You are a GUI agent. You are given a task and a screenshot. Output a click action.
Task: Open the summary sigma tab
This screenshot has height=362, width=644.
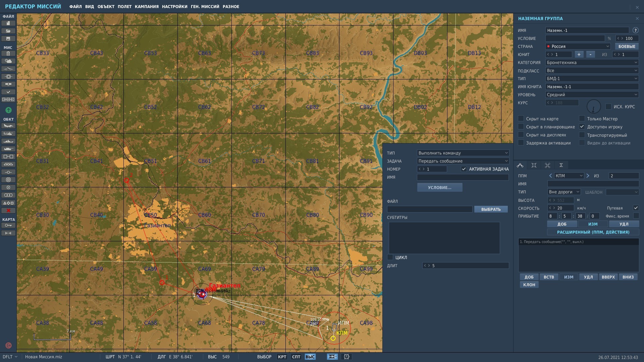561,165
